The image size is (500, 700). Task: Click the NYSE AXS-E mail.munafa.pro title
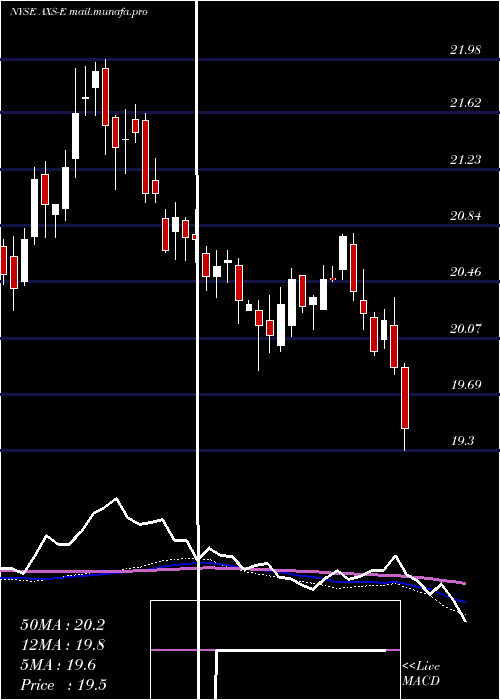(x=79, y=12)
